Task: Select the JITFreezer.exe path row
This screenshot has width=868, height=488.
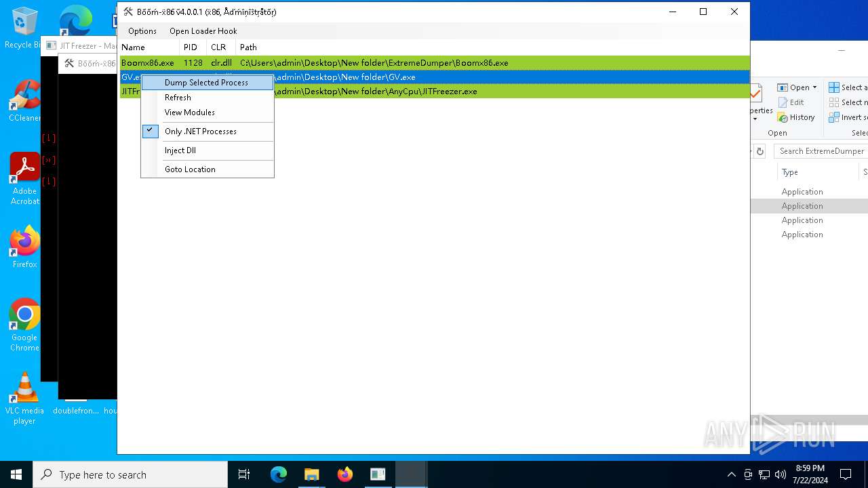Action: (435, 91)
